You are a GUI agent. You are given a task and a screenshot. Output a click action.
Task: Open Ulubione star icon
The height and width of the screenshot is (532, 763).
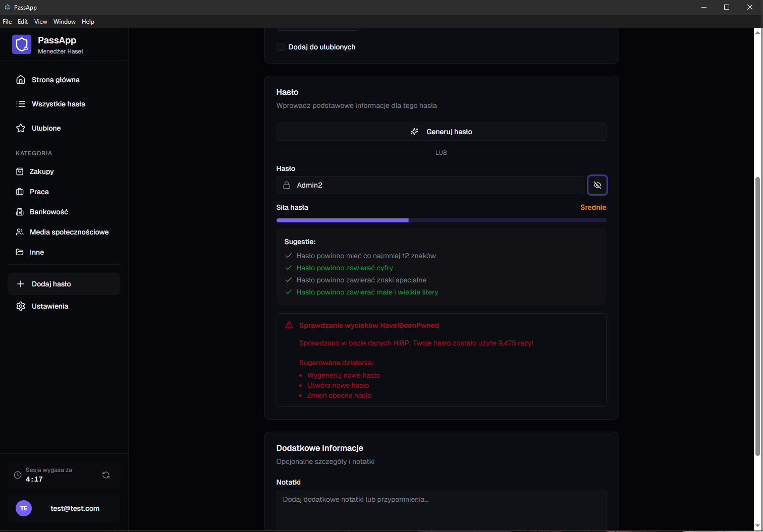click(x=21, y=128)
